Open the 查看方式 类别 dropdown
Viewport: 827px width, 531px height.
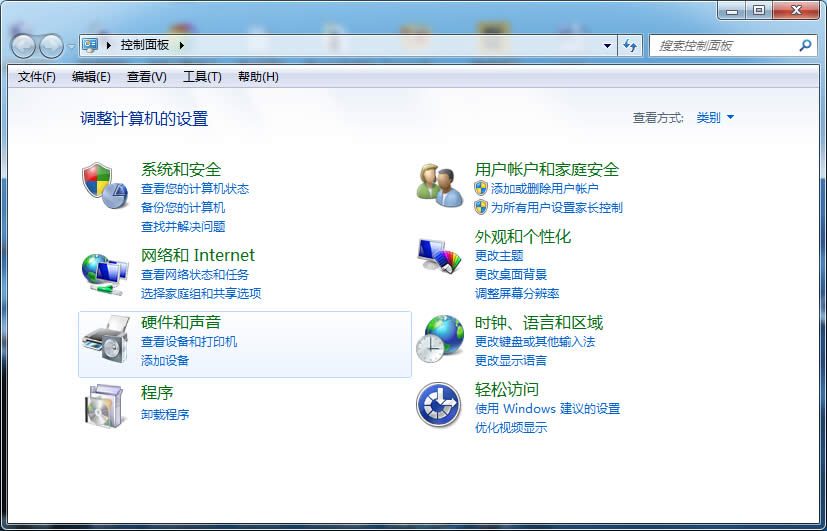[x=715, y=118]
